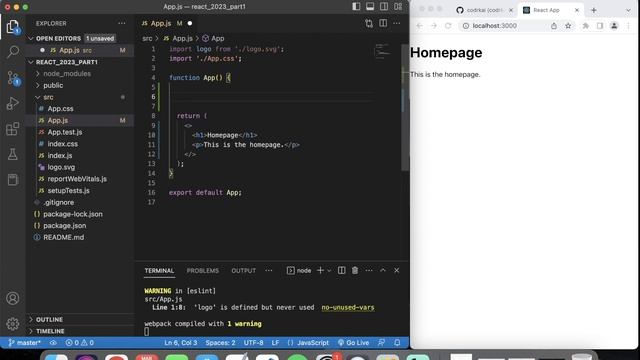This screenshot has width=640, height=360.
Task: Open a new browser tab
Action: [594, 10]
